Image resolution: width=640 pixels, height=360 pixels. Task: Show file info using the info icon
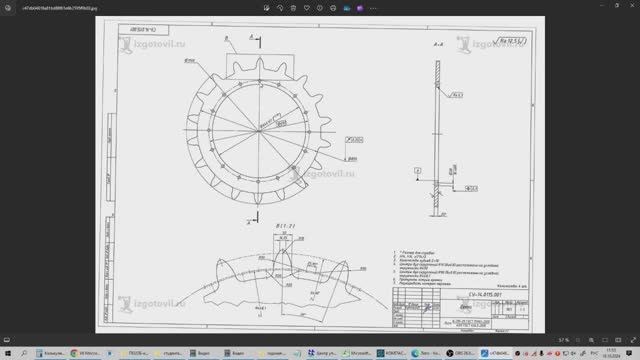click(320, 8)
